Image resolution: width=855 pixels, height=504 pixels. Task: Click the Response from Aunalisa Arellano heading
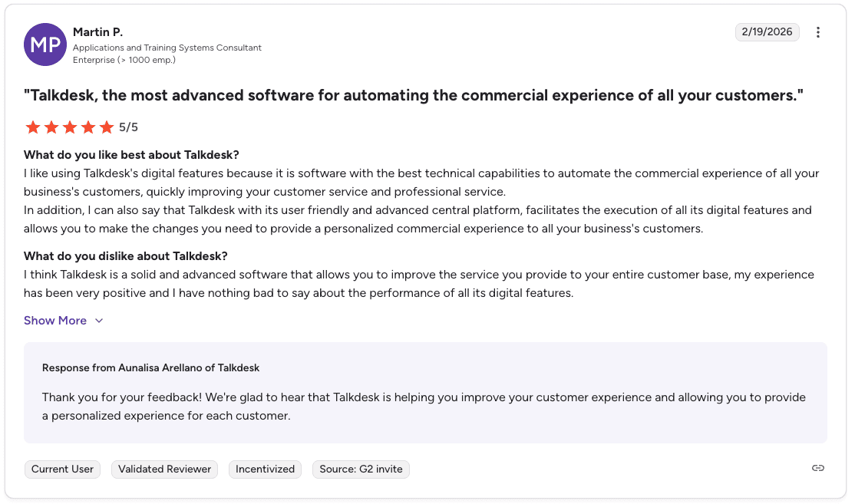click(x=150, y=368)
